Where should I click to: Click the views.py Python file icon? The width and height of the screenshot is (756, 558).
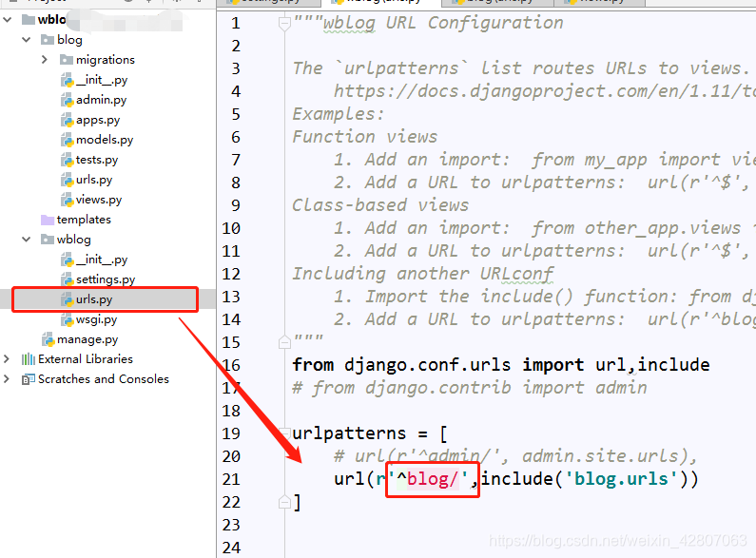[x=67, y=200]
